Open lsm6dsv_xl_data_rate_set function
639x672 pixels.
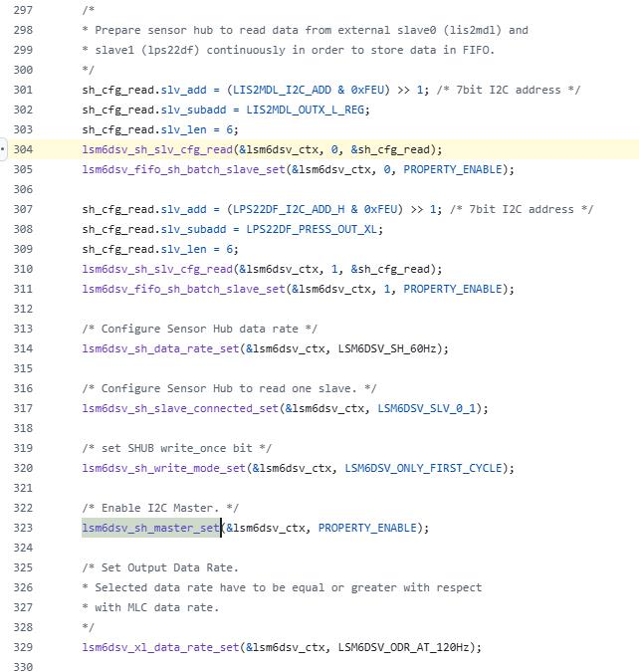(x=160, y=647)
